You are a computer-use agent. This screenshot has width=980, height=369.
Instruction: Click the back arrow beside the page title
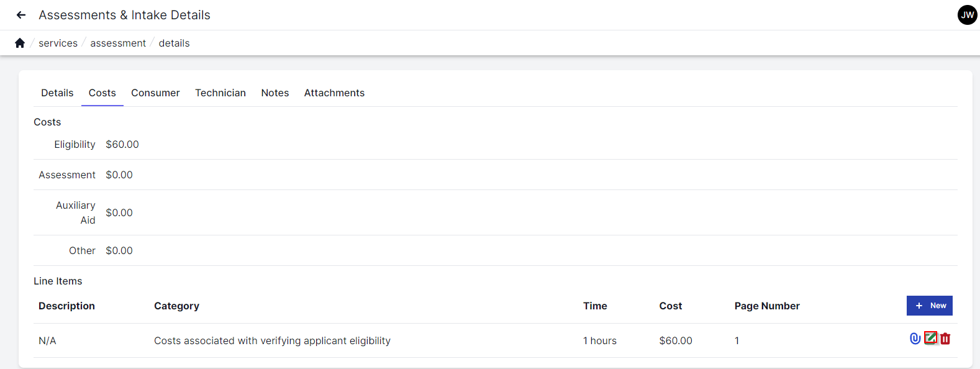click(20, 14)
